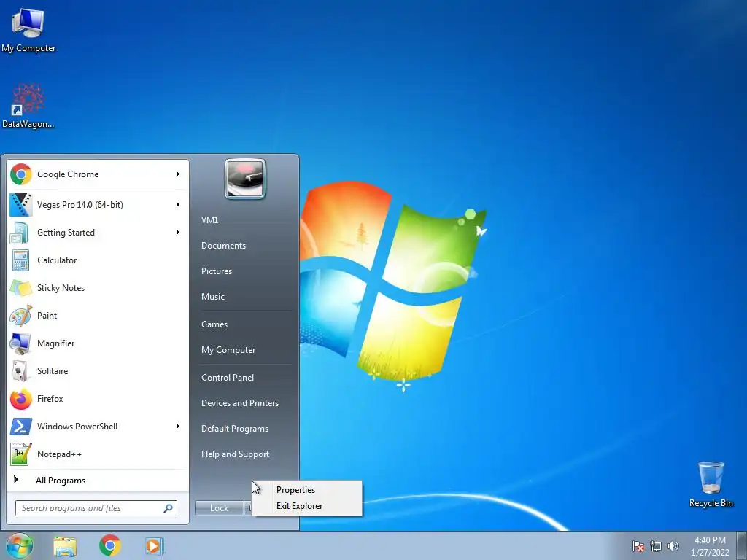Select the My Computer desktop icon
Viewport: 747px width, 560px height.
point(28,30)
